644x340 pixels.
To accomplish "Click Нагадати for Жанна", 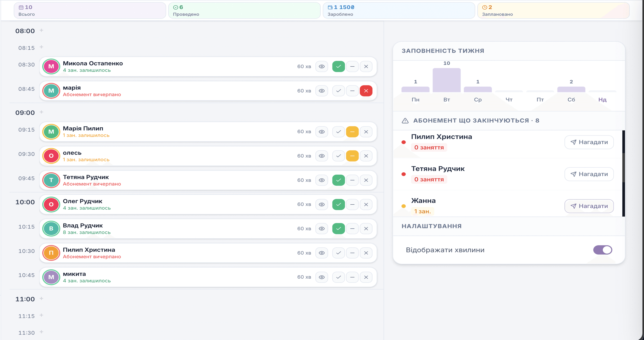I will pyautogui.click(x=589, y=206).
